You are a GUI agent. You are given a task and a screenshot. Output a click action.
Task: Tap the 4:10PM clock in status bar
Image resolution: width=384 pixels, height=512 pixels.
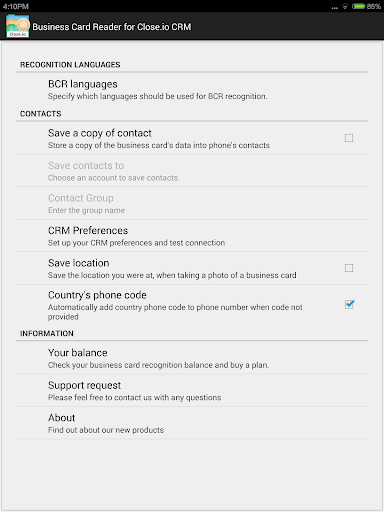(x=16, y=6)
